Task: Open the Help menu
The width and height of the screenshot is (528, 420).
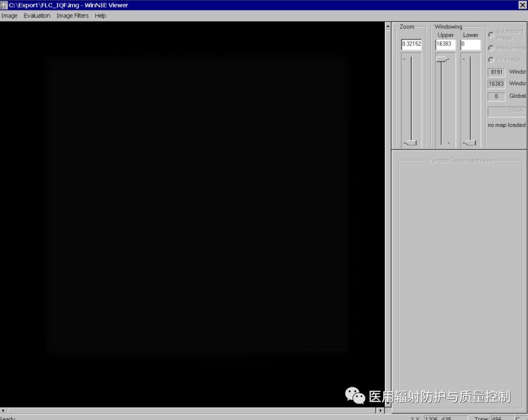Action: point(100,16)
